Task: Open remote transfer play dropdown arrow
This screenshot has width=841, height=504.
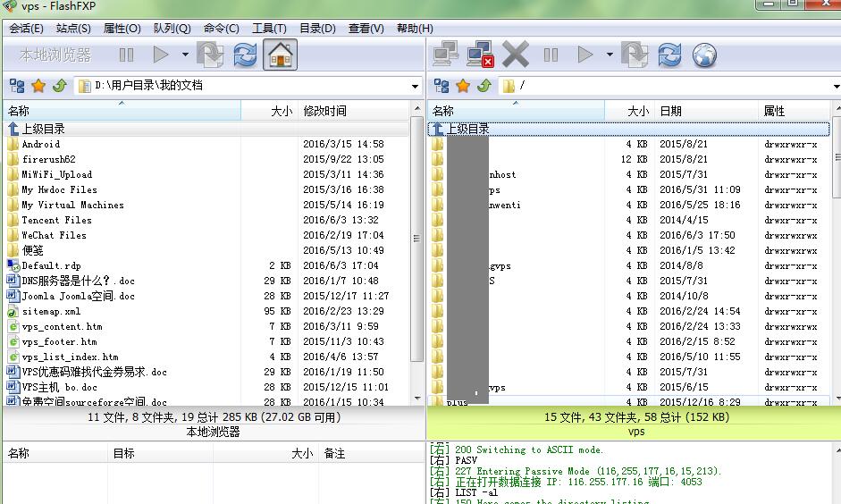Action: click(610, 55)
